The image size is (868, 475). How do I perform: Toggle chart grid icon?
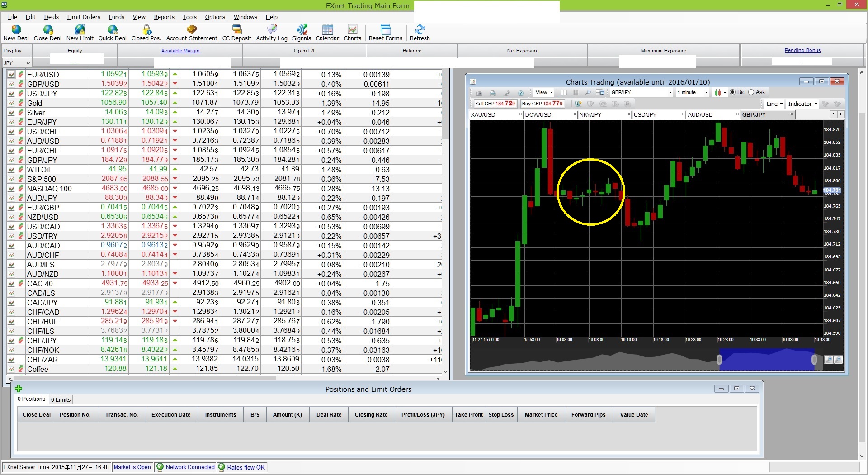click(576, 93)
